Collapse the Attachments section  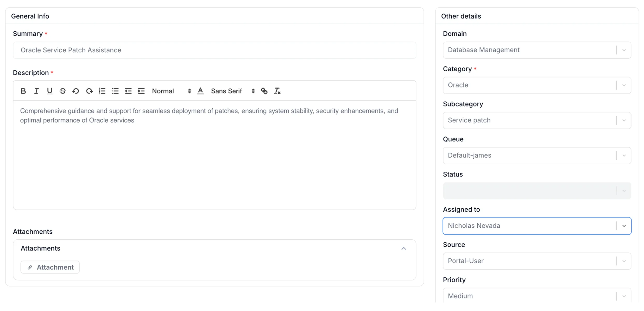tap(403, 248)
